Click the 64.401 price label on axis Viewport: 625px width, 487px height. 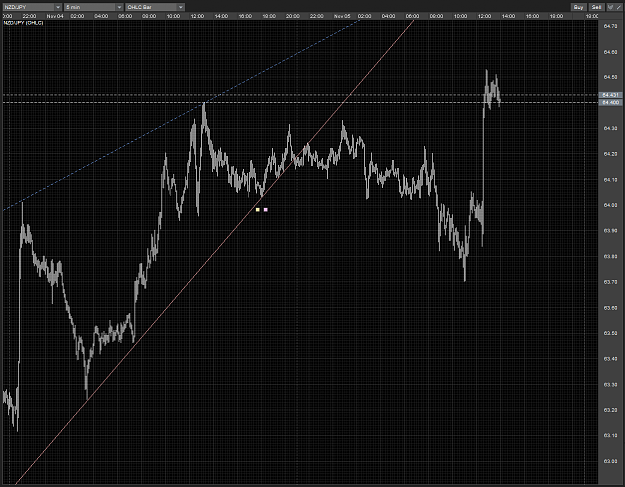(x=611, y=95)
